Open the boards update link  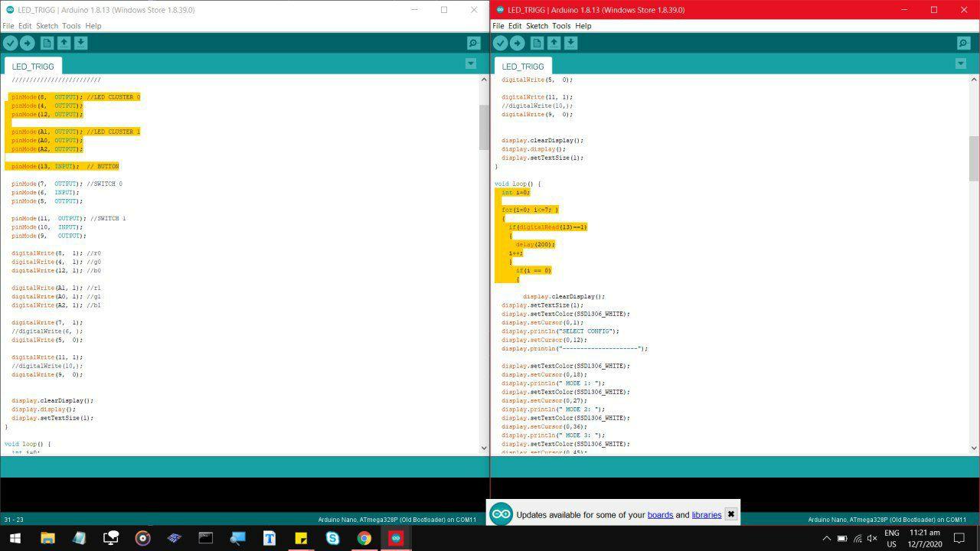(660, 515)
